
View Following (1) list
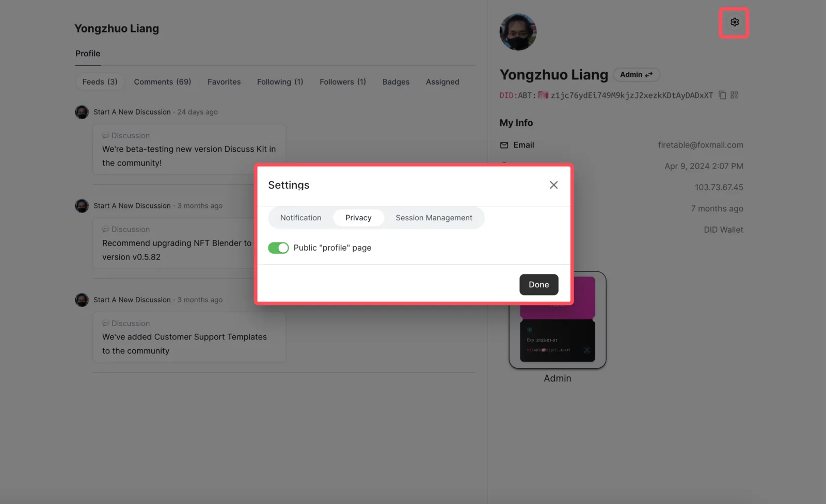[x=280, y=82]
